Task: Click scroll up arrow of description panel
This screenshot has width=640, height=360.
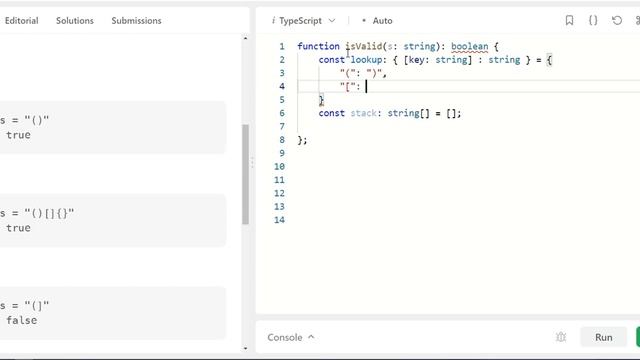Action: tap(245, 38)
